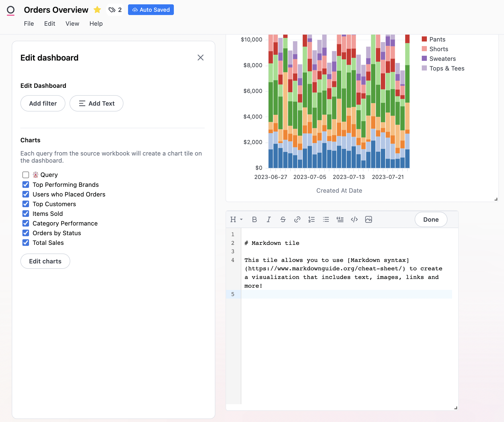This screenshot has width=504, height=422.
Task: Click the Tops & Tees legend swatch
Action: pyautogui.click(x=424, y=68)
